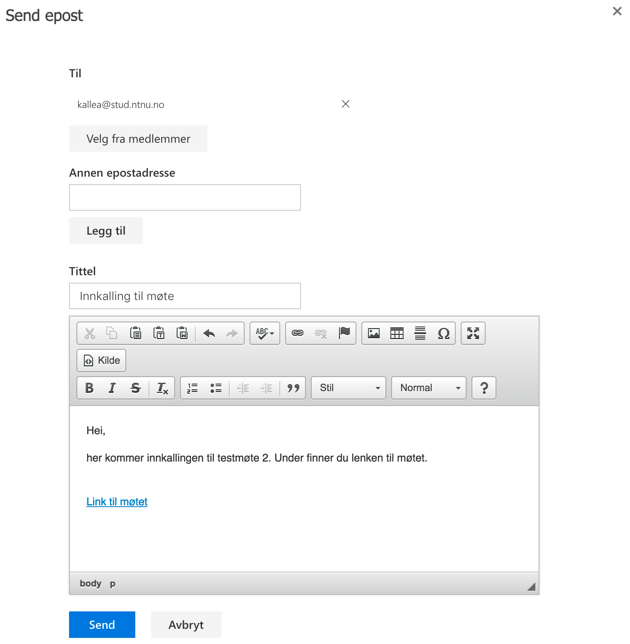Open the Stil styles dropdown
The height and width of the screenshot is (644, 630).
pos(348,388)
